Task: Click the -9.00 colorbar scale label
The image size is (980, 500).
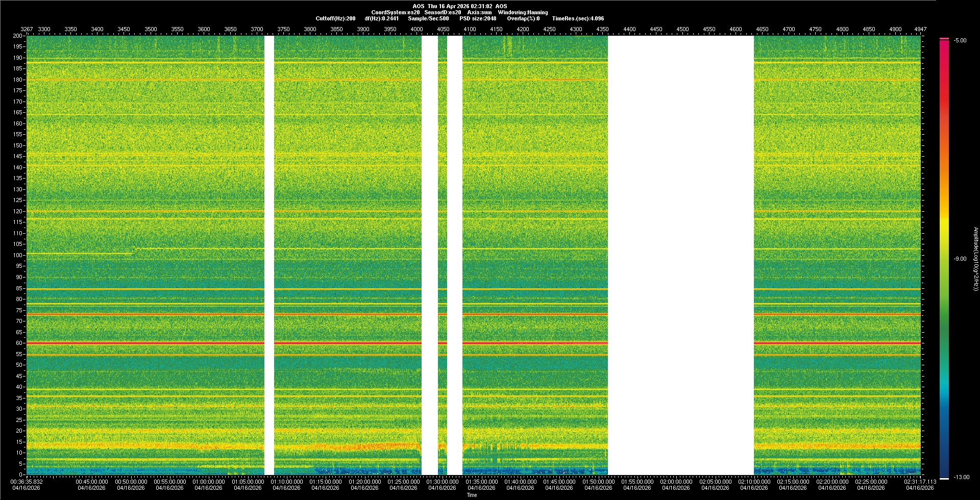Action: (960, 259)
